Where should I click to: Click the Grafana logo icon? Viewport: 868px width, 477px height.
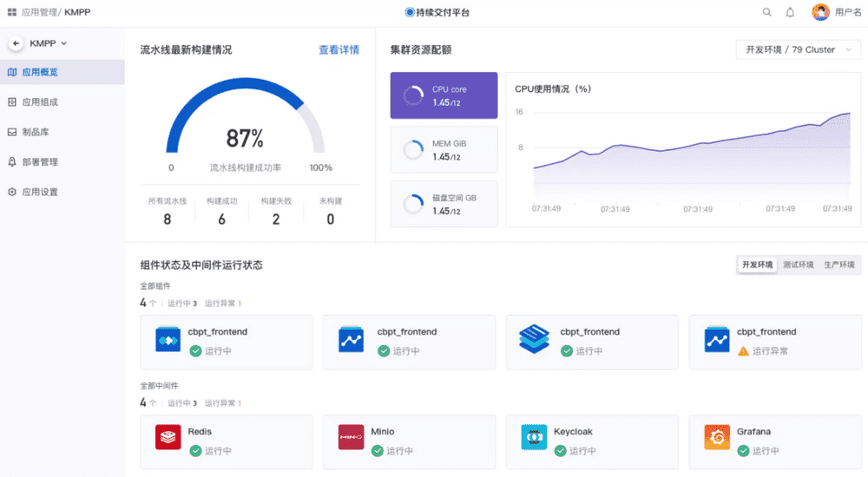[717, 437]
